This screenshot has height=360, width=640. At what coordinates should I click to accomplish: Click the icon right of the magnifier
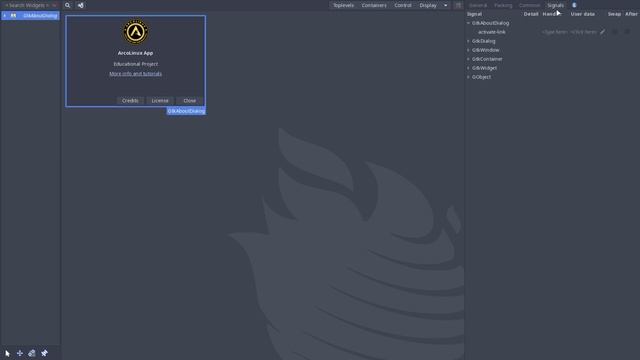pyautogui.click(x=80, y=5)
